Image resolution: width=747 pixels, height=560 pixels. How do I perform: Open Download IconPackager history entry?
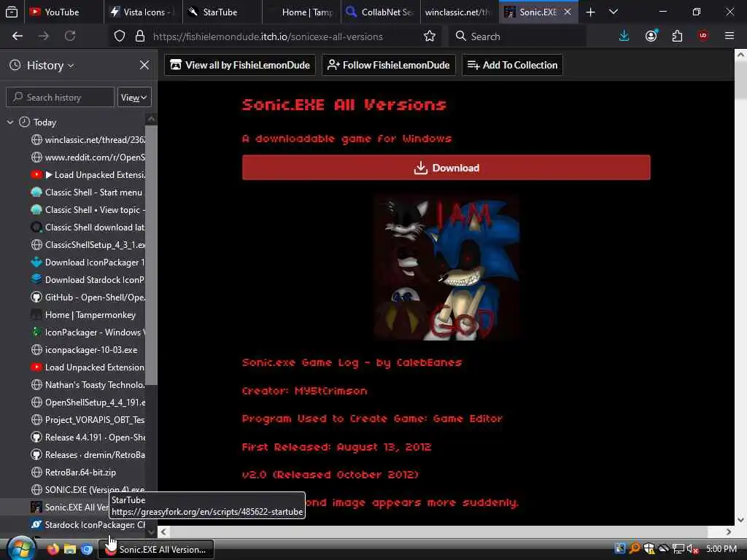88,262
